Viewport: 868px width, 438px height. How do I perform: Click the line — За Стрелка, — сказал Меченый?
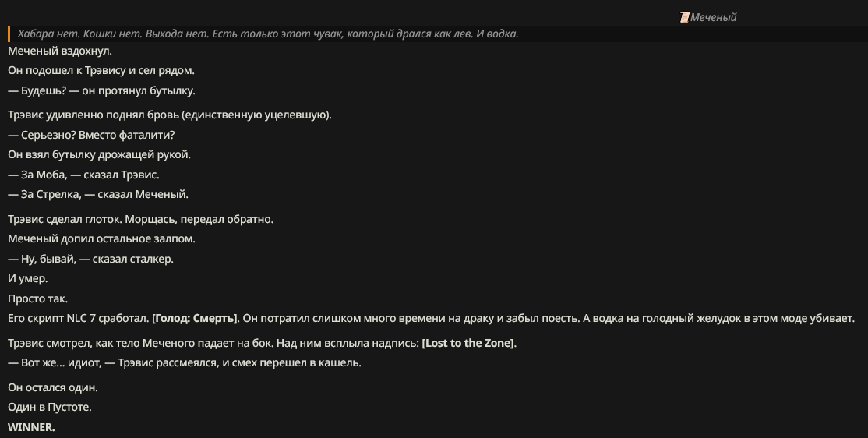click(x=98, y=194)
